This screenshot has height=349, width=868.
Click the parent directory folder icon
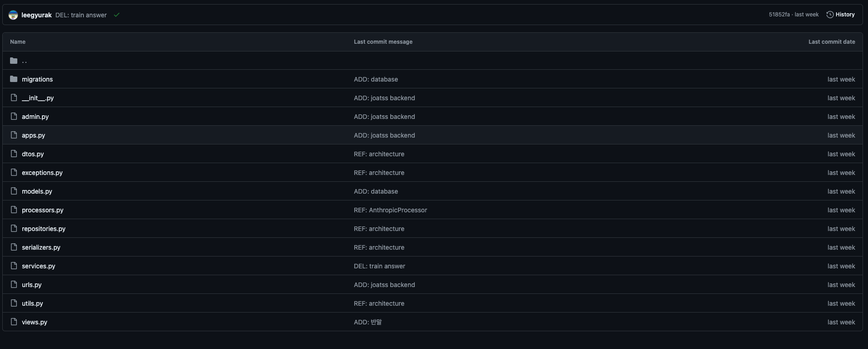[14, 61]
